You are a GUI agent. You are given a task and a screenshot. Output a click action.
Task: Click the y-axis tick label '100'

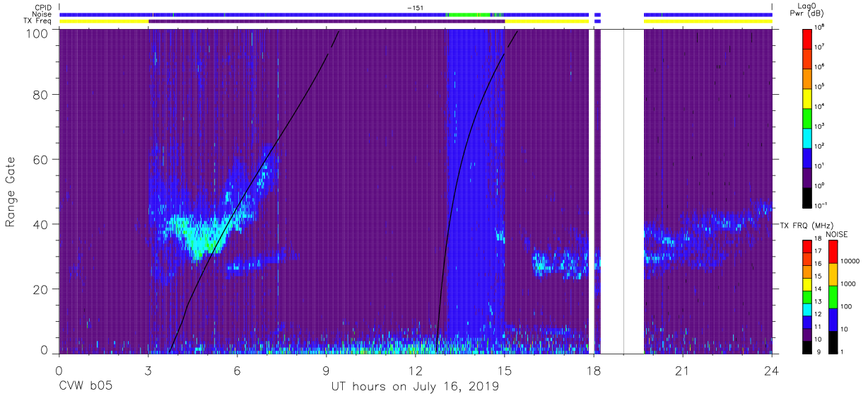pyautogui.click(x=37, y=33)
